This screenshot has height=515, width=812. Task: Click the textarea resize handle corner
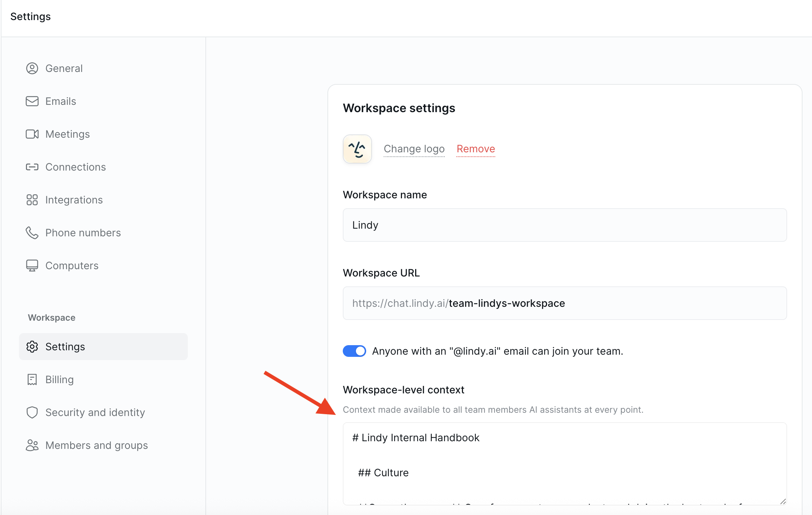pyautogui.click(x=782, y=501)
